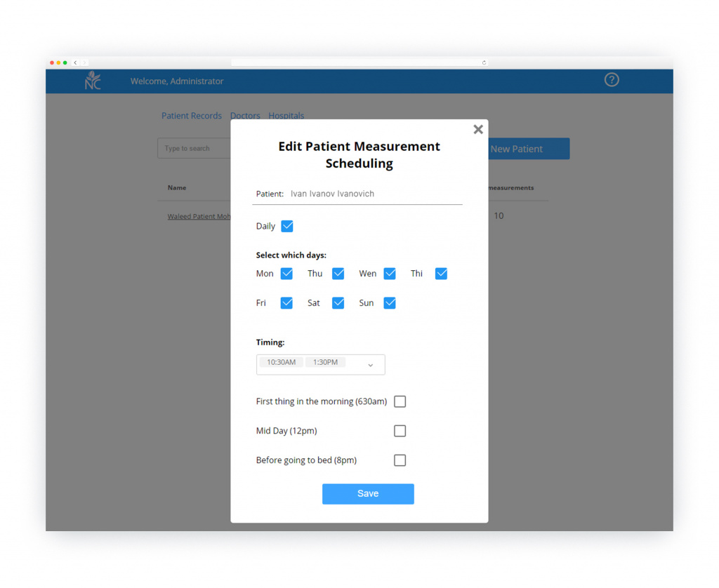Close the Edit Patient Measurement Scheduling dialog

[478, 129]
